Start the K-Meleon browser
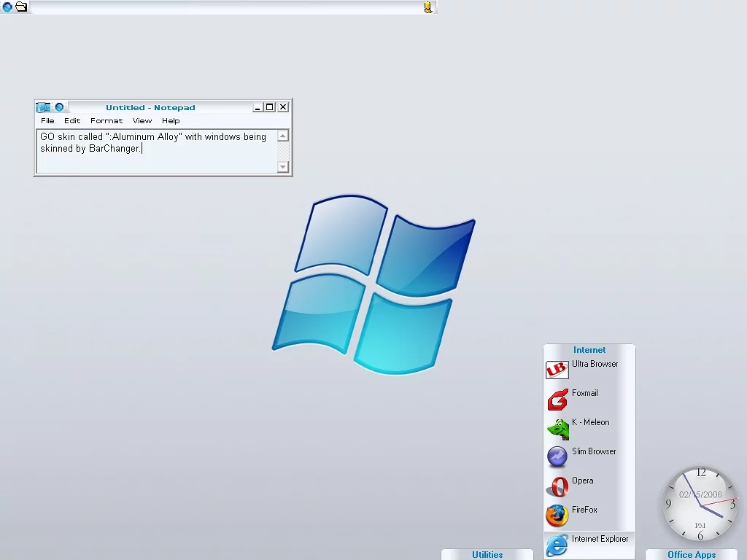 point(557,429)
